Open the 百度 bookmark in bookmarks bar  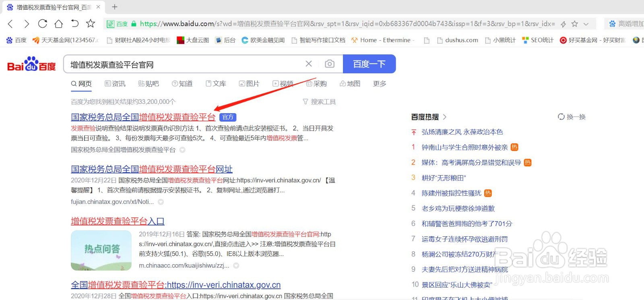click(x=17, y=40)
